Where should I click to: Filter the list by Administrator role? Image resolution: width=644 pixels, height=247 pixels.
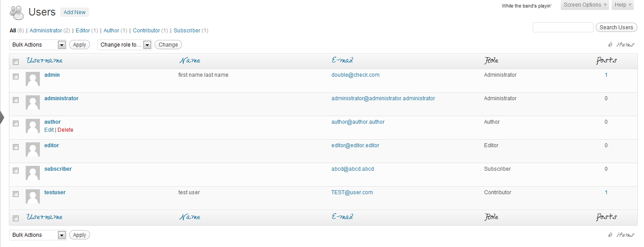tap(46, 31)
